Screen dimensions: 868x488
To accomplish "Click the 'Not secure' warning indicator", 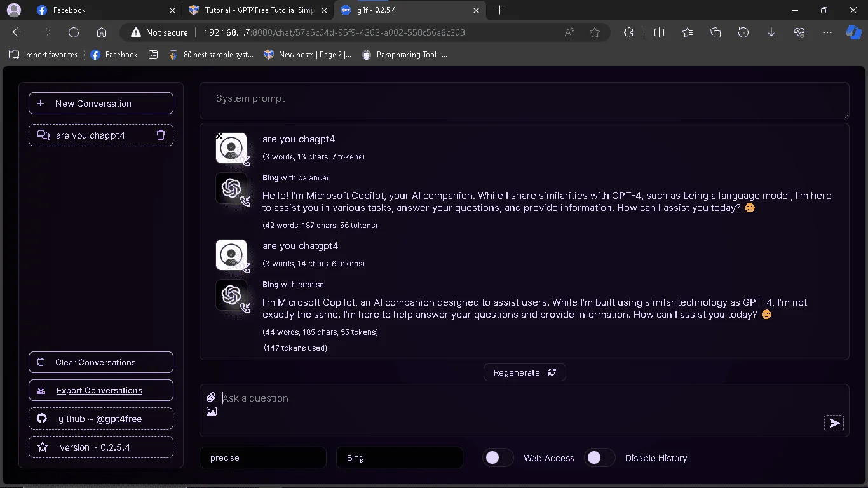I will click(x=159, y=32).
